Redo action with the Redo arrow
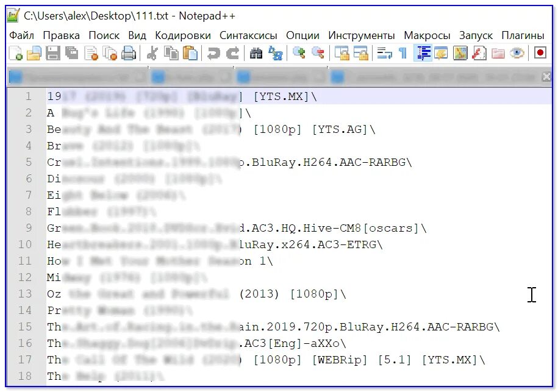Screen dimensions: 558x392 click(x=232, y=54)
